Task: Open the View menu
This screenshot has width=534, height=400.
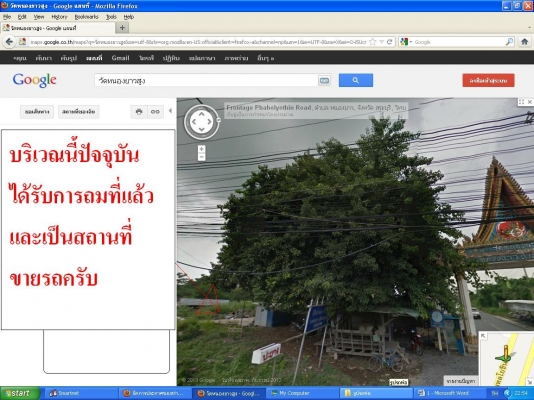Action: click(39, 17)
